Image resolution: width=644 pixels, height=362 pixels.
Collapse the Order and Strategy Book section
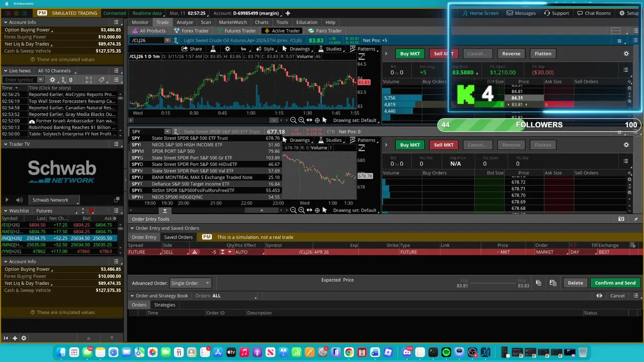[132, 296]
